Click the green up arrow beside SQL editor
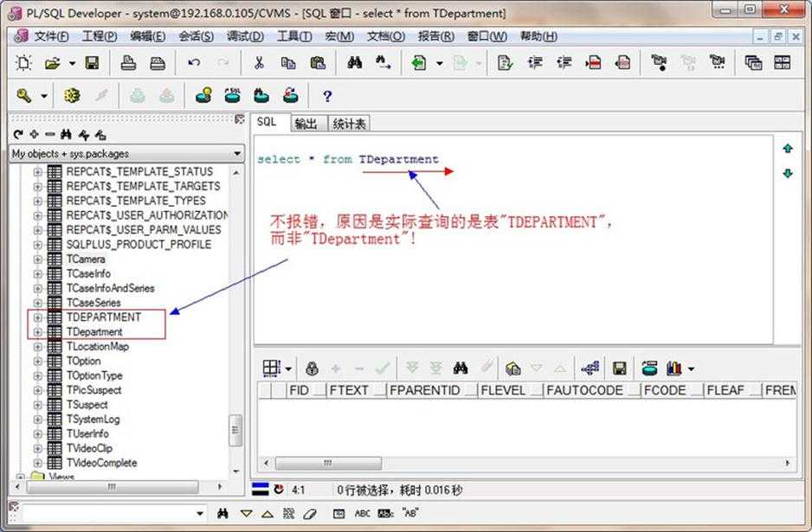Image resolution: width=812 pixels, height=532 pixels. pos(788,149)
